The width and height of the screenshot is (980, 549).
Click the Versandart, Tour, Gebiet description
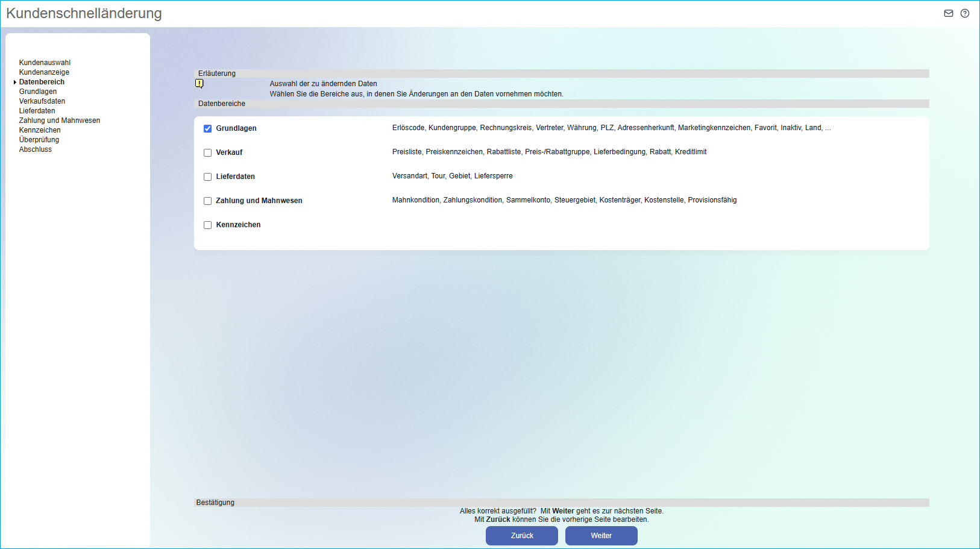coord(453,176)
